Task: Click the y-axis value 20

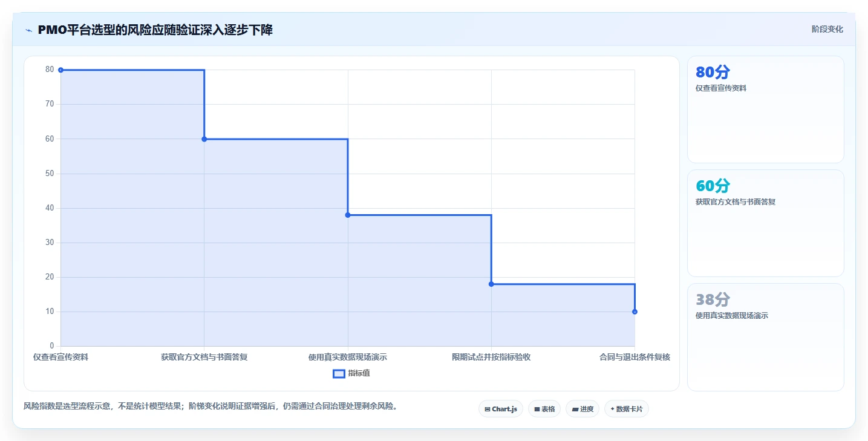Action: 50,276
